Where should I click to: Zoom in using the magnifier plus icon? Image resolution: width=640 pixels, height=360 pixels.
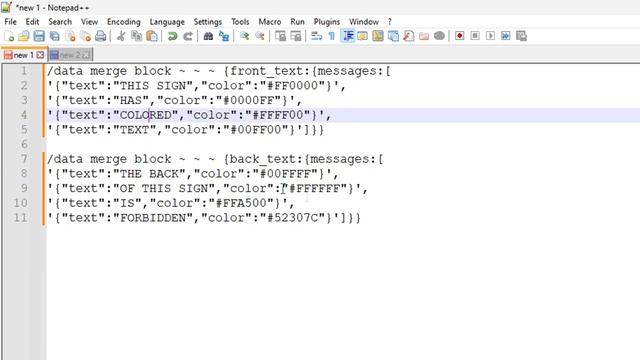point(244,36)
